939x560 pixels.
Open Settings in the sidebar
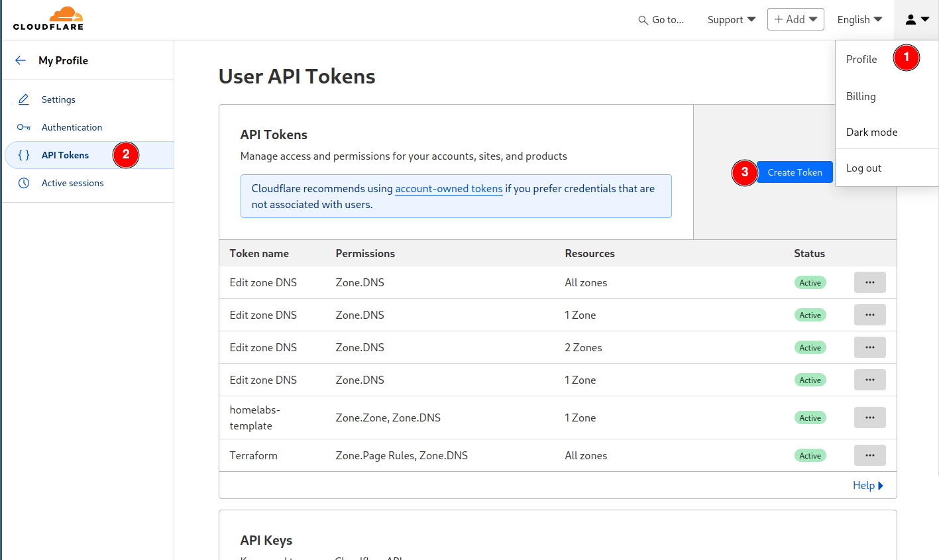tap(58, 99)
